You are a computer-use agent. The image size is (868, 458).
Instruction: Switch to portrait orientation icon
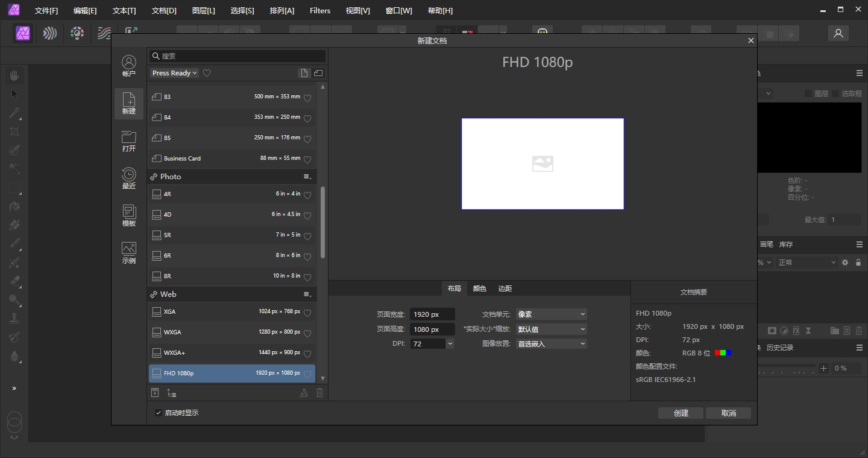pyautogui.click(x=304, y=73)
